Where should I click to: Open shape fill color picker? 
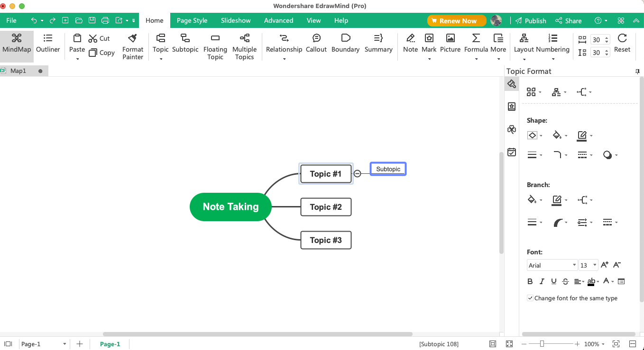[560, 135]
